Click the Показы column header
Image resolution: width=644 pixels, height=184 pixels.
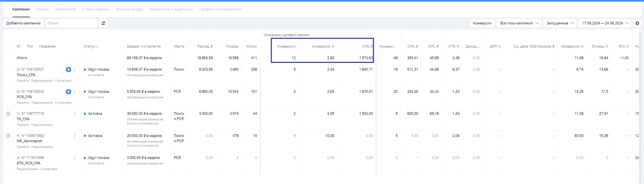(232, 46)
